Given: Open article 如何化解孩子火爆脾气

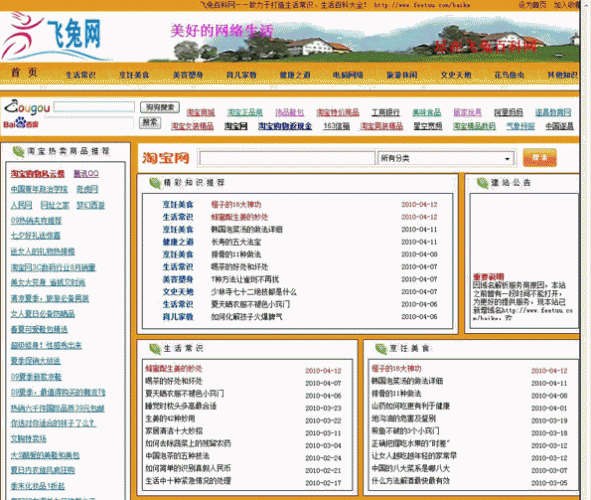Looking at the screenshot, I should pyautogui.click(x=247, y=317).
